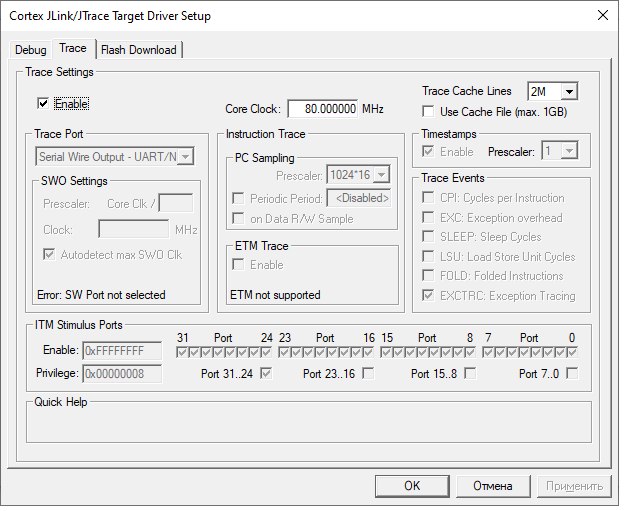
Task: Toggle Port 15..8 privilege checkbox
Action: pyautogui.click(x=470, y=373)
